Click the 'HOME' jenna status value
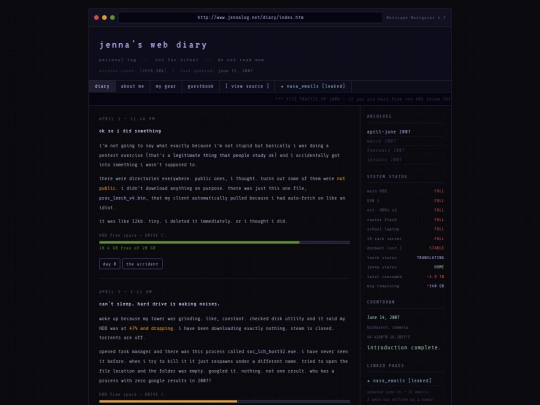The width and height of the screenshot is (540, 405). [439, 267]
